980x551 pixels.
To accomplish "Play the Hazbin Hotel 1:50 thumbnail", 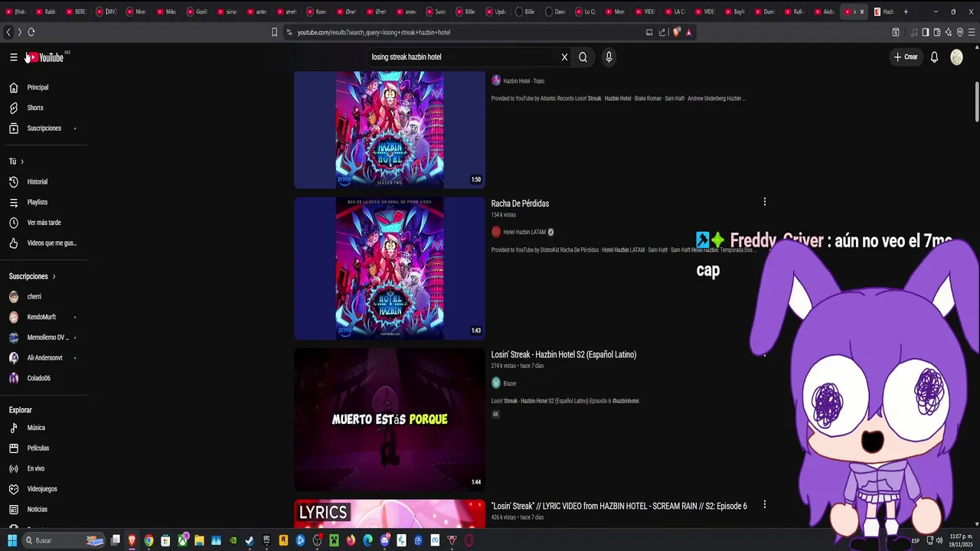I will 390,130.
